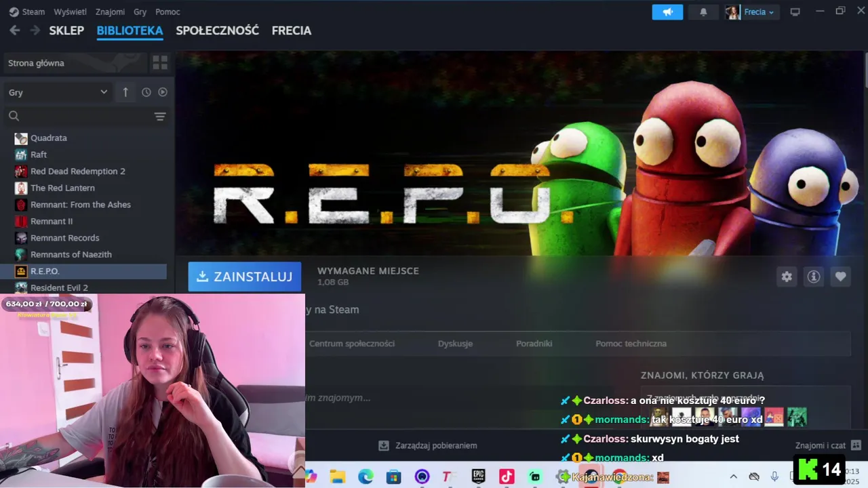Go back using the navigation arrow
Image resolution: width=868 pixels, height=488 pixels.
coord(15,30)
